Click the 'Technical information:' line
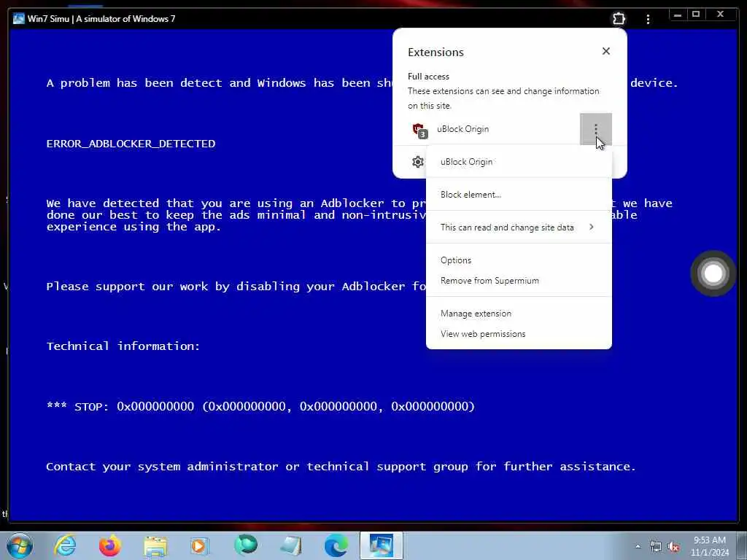 pyautogui.click(x=123, y=346)
